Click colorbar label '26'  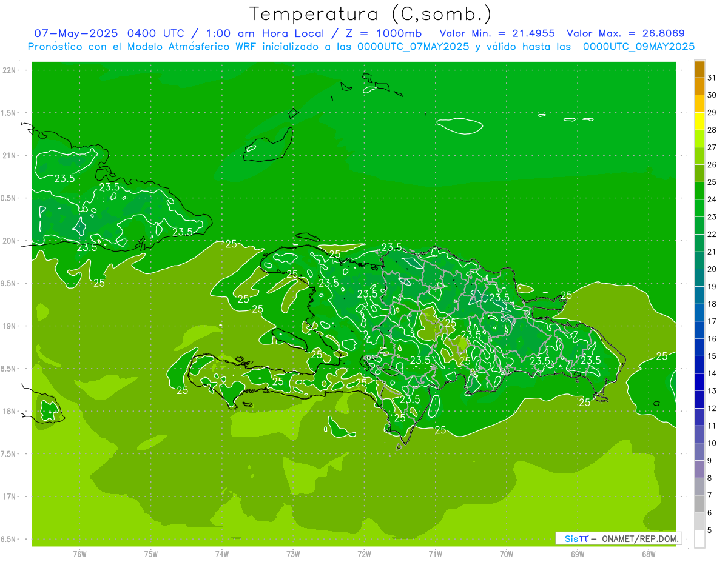point(712,165)
